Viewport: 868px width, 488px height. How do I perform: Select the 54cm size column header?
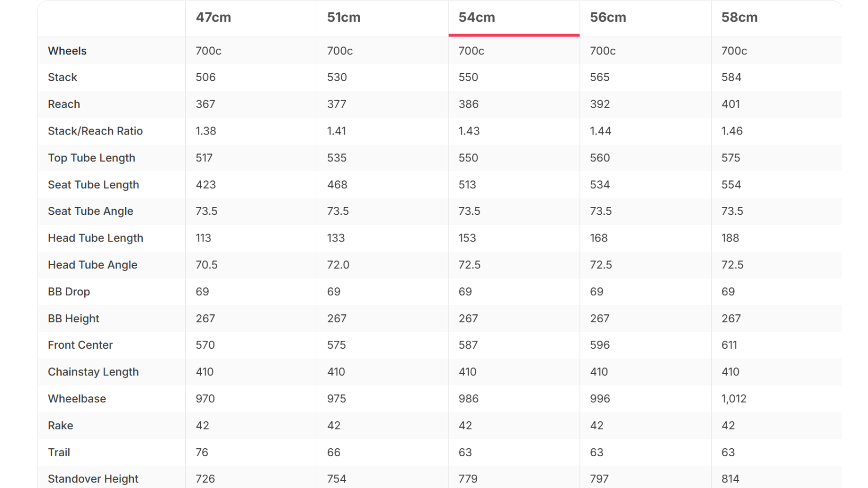477,17
